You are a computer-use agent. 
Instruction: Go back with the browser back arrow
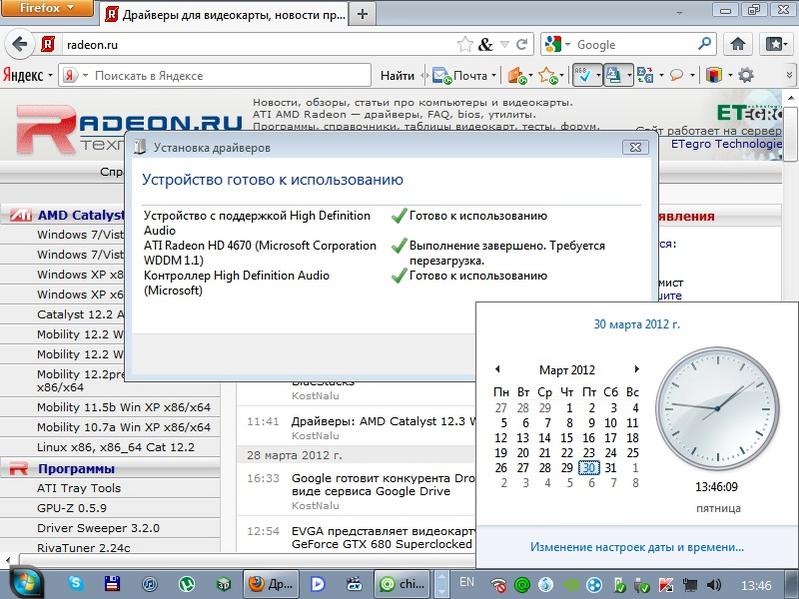coord(19,44)
